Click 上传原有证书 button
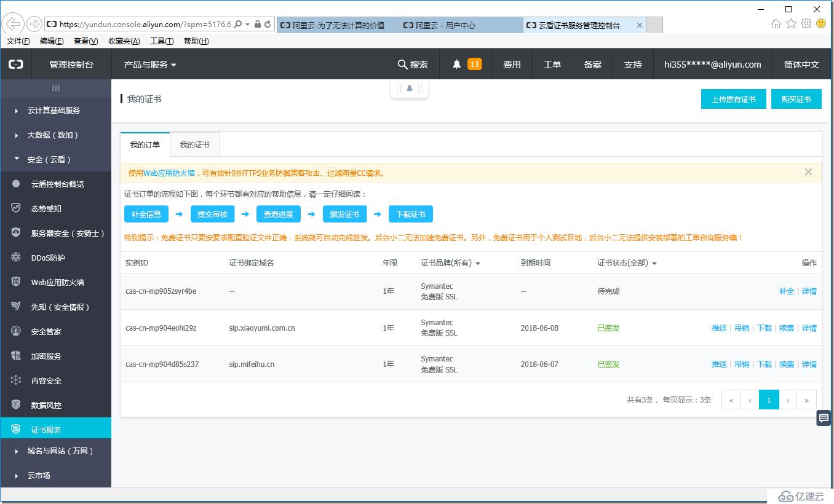 pyautogui.click(x=734, y=99)
